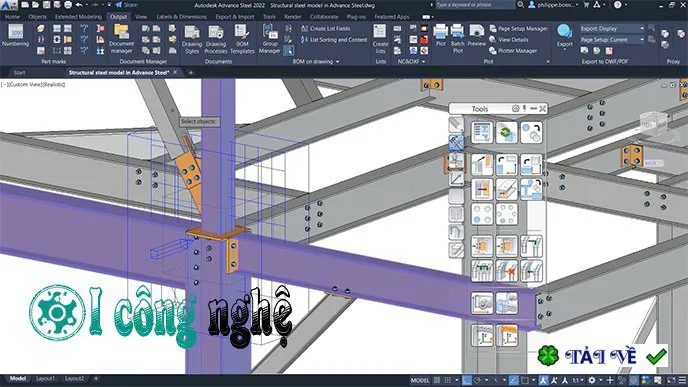688x387 pixels.
Task: Toggle object snap tracking in status bar
Action: coord(513,380)
